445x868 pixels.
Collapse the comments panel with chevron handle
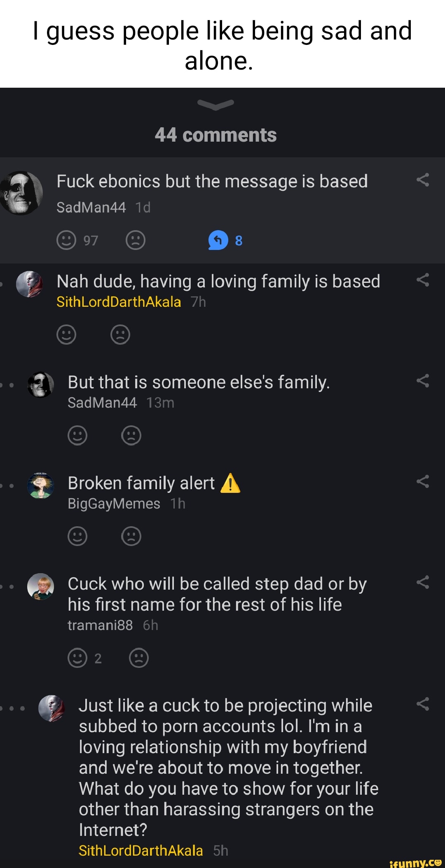(215, 104)
